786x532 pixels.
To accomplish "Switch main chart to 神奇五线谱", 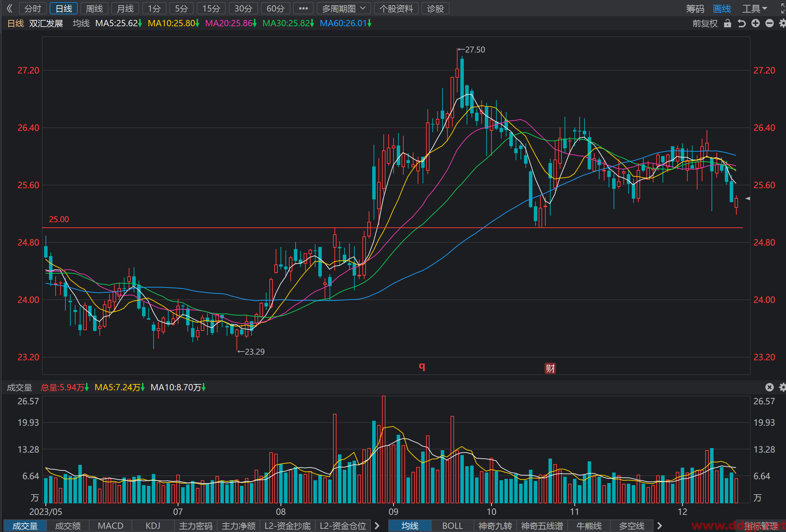I will coord(542,526).
